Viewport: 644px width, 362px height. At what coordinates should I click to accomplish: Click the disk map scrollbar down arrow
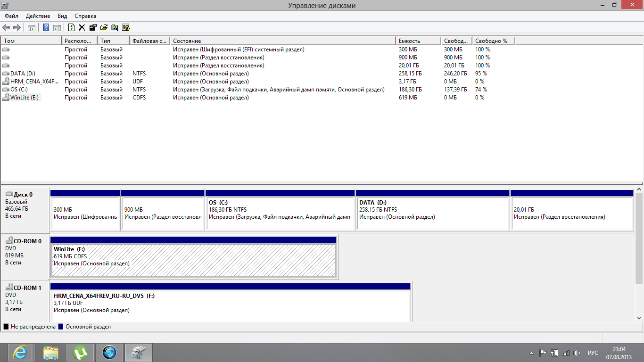pos(639,319)
